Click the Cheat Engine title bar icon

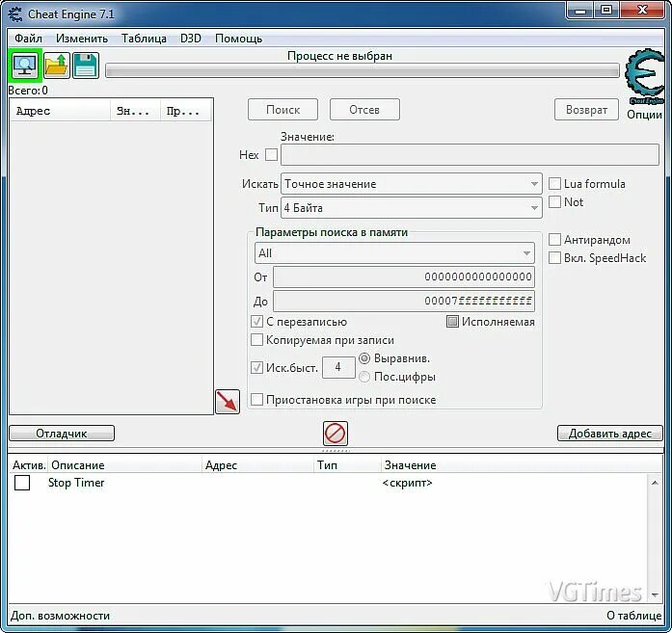[15, 14]
